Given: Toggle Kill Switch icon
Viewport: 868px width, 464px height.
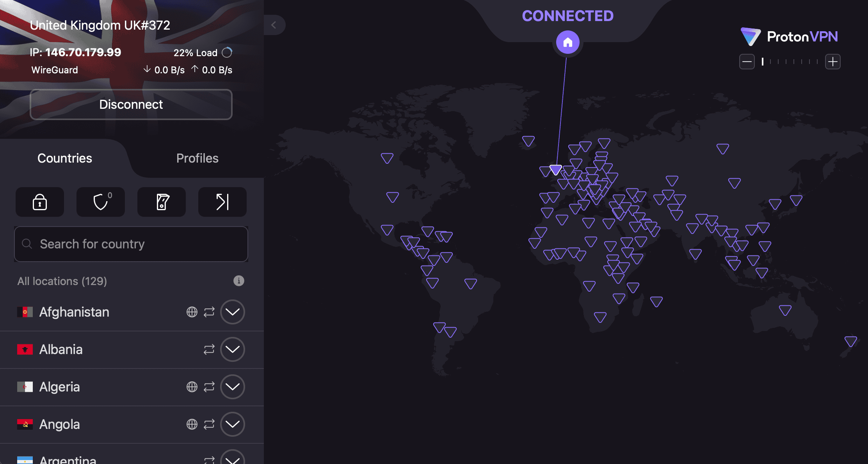Looking at the screenshot, I should (162, 202).
